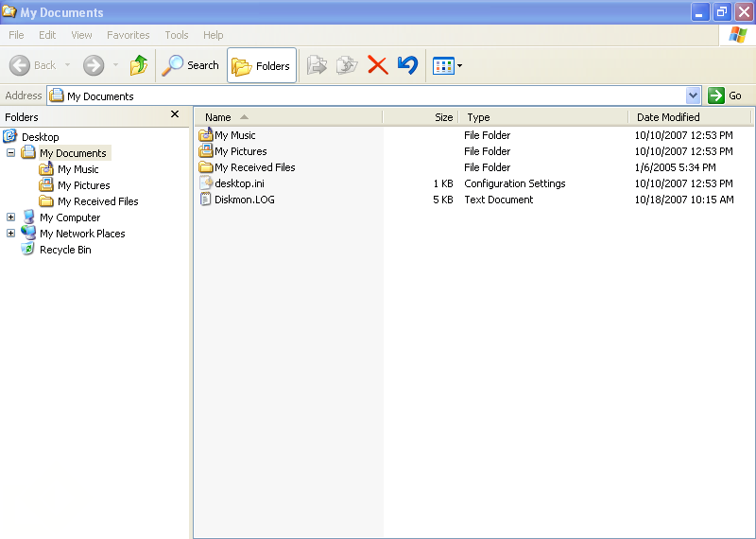This screenshot has height=539, width=756.
Task: Select My Received Files in tree
Action: pos(98,201)
